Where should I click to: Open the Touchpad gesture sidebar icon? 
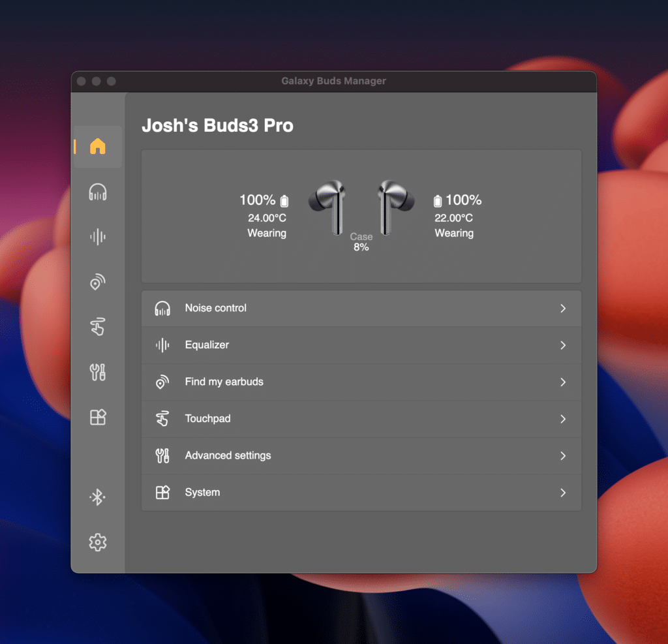pyautogui.click(x=98, y=327)
